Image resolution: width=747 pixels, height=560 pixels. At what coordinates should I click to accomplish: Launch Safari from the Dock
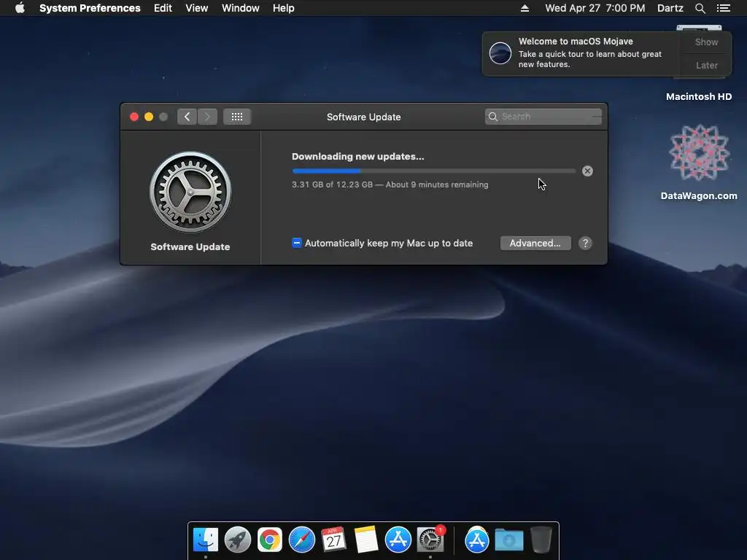(x=301, y=540)
